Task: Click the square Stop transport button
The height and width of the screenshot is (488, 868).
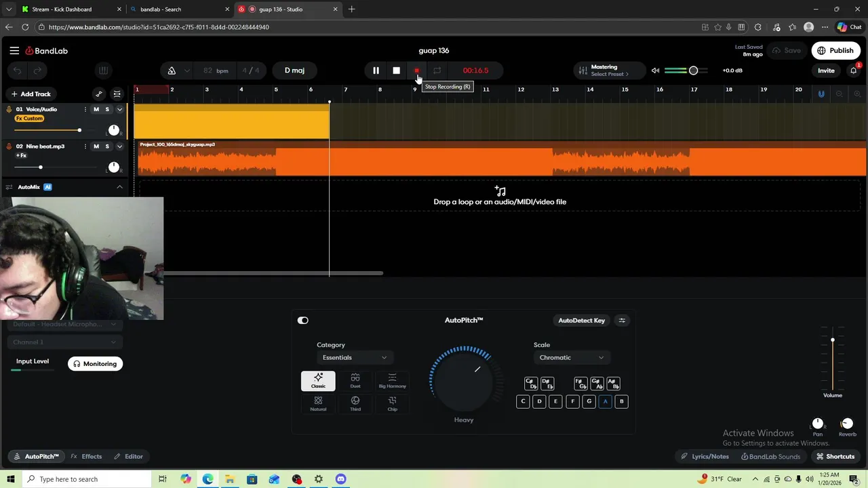Action: (397, 70)
